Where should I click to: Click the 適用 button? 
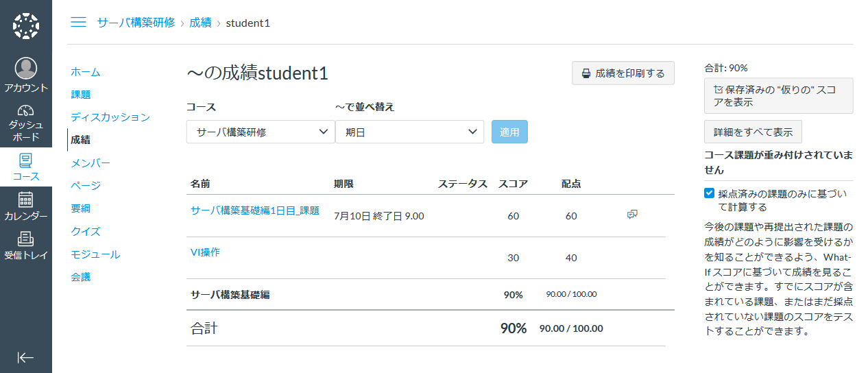click(509, 132)
